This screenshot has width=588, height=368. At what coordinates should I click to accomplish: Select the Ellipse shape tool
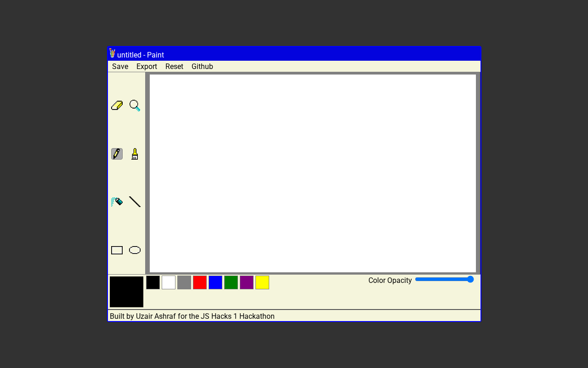coord(135,250)
